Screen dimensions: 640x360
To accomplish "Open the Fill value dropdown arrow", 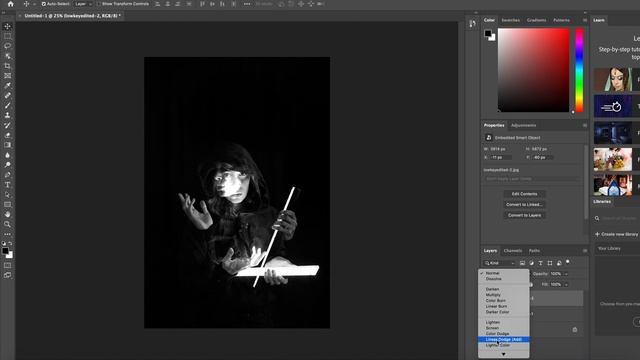I will [x=566, y=284].
